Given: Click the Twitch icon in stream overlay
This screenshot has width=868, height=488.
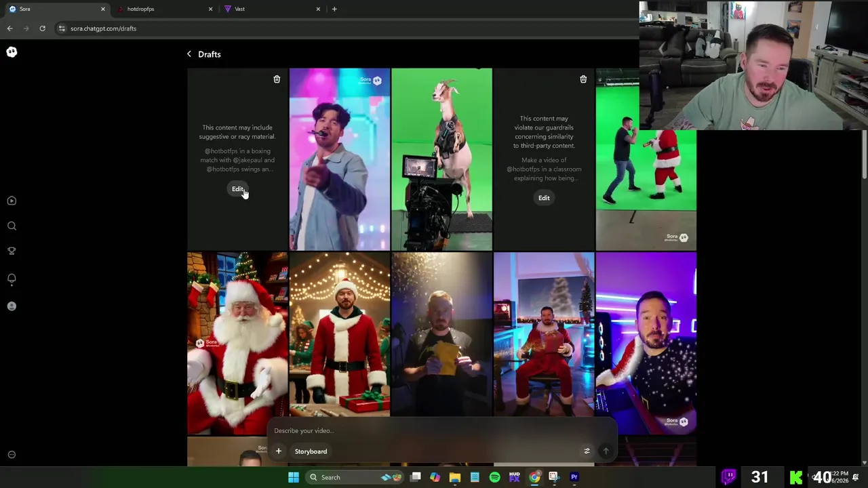Looking at the screenshot, I should pos(729,477).
